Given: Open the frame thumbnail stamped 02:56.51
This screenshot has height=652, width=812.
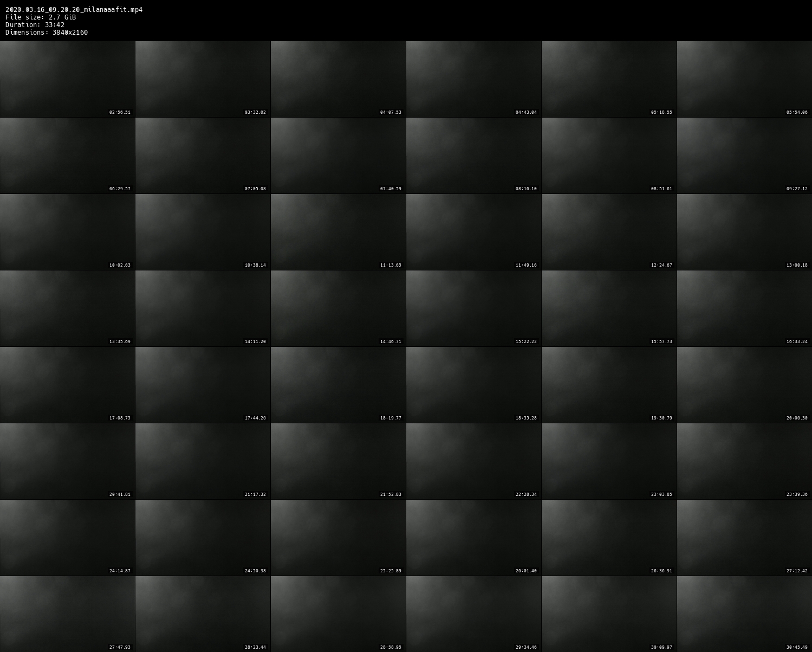Looking at the screenshot, I should [x=67, y=79].
